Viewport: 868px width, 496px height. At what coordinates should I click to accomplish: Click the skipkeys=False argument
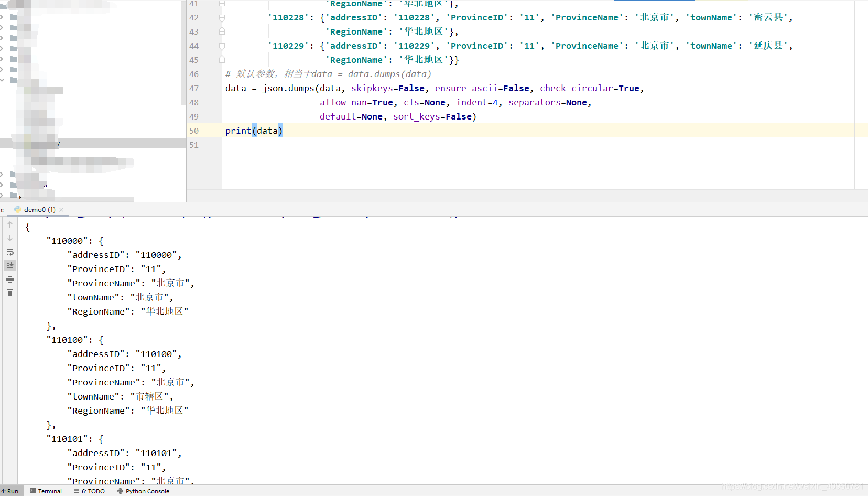click(388, 88)
